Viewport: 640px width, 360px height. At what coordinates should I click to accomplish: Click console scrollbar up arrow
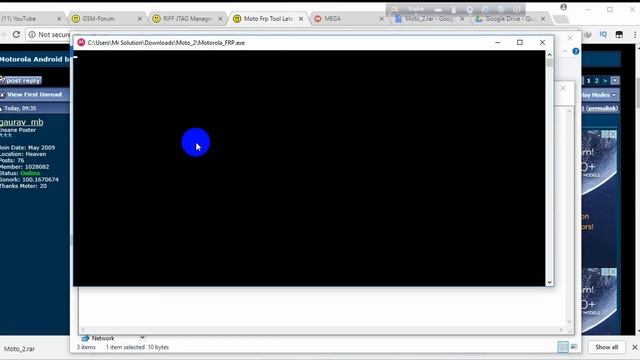point(549,54)
